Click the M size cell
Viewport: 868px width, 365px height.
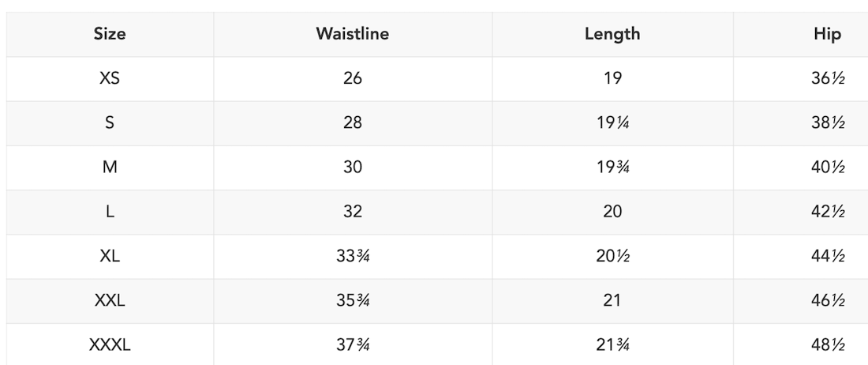tap(110, 167)
